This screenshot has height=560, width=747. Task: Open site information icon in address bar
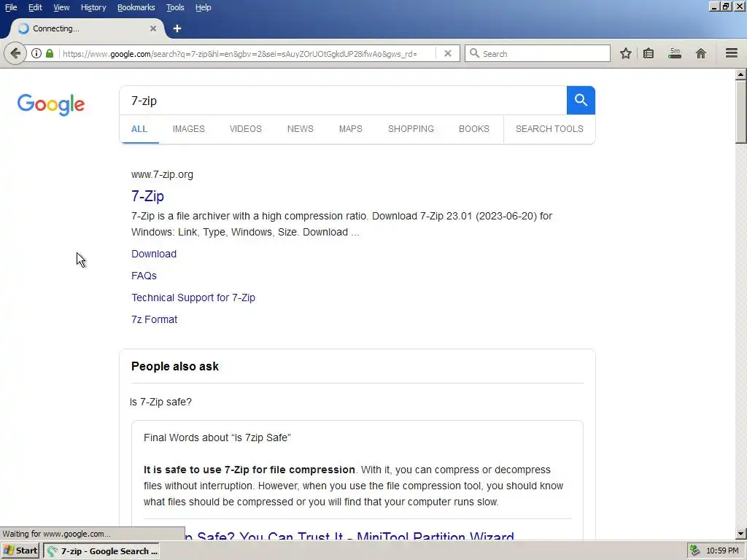(36, 53)
